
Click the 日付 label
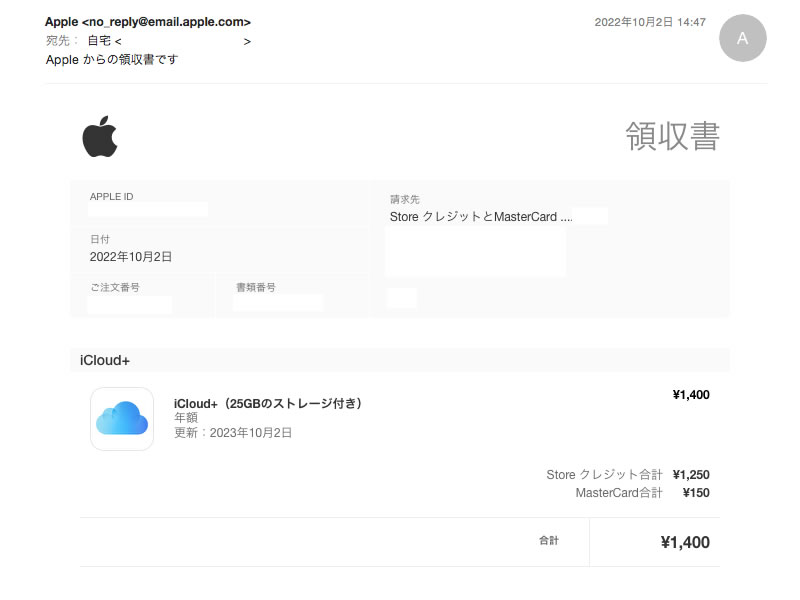[99, 239]
